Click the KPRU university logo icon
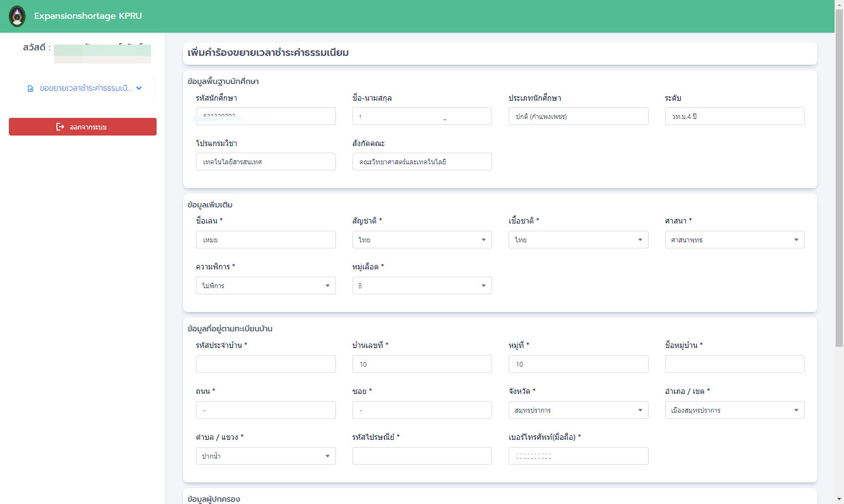 click(x=17, y=17)
